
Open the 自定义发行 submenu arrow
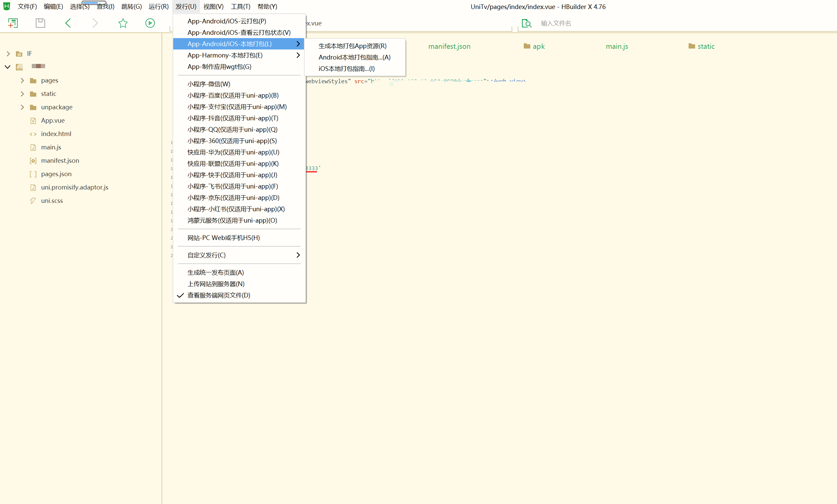[298, 255]
